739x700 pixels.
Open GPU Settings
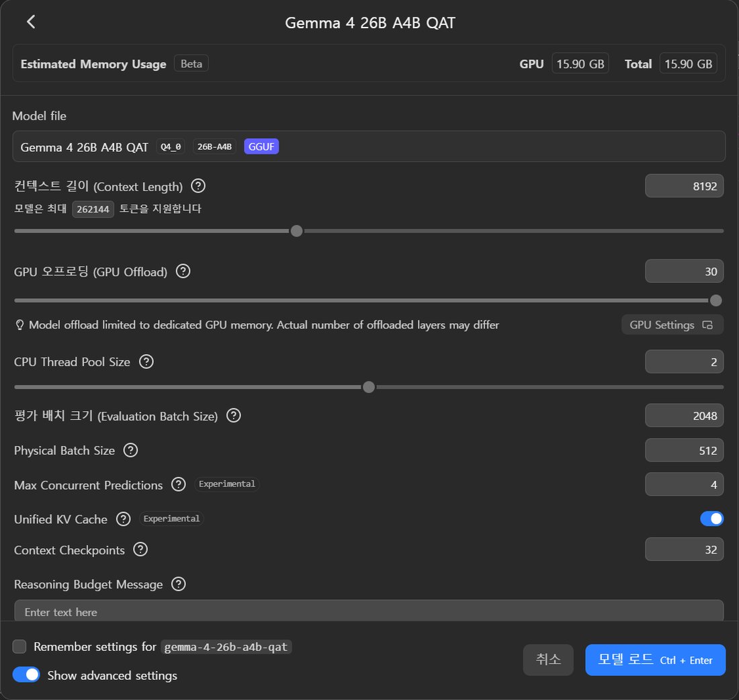click(672, 324)
